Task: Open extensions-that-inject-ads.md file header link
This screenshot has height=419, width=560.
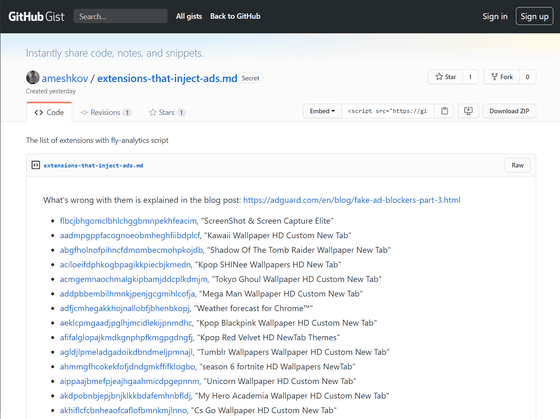Action: pos(93,165)
